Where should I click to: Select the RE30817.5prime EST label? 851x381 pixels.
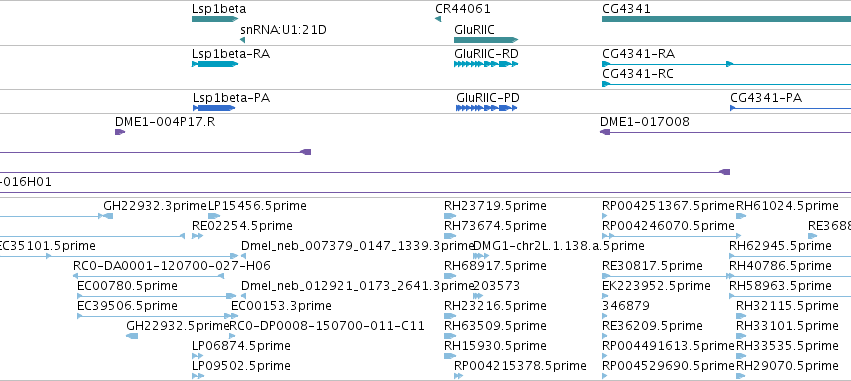pyautogui.click(x=652, y=266)
